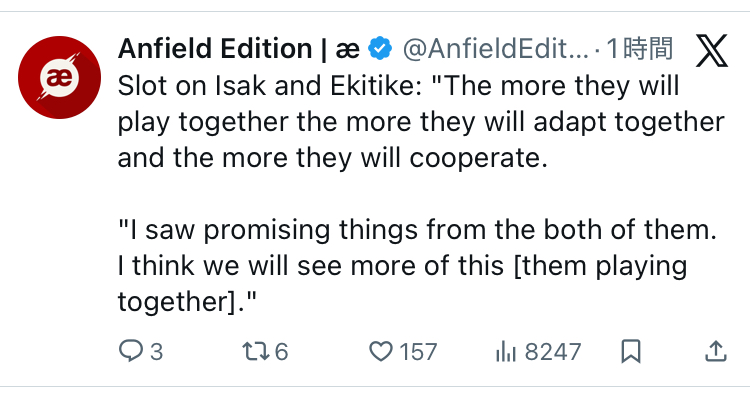750x401 pixels.
Task: Click the reply count 3
Action: tap(155, 351)
